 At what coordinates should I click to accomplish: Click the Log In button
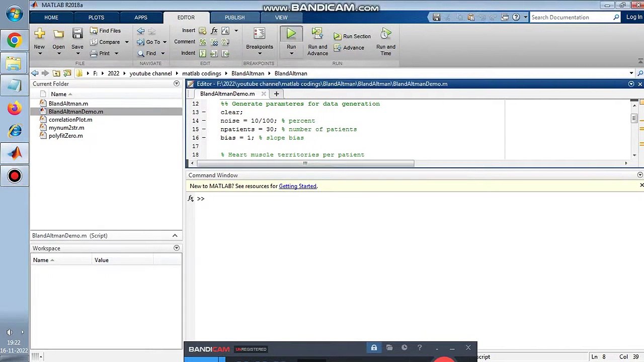[x=634, y=17]
